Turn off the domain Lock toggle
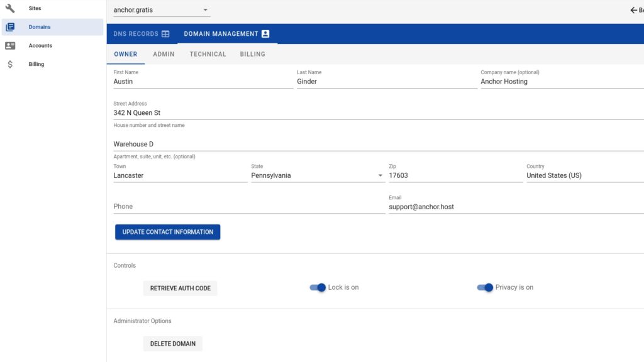 tap(318, 287)
